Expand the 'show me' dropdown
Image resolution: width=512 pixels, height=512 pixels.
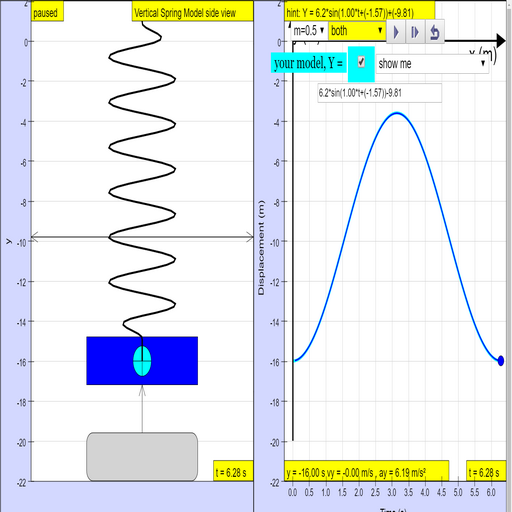pyautogui.click(x=432, y=63)
